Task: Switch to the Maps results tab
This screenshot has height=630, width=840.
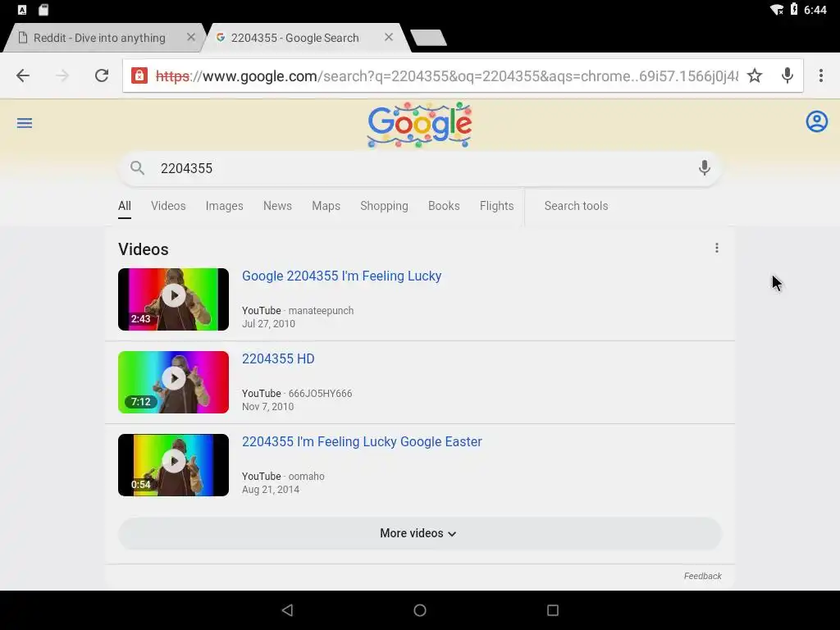Action: pyautogui.click(x=326, y=206)
